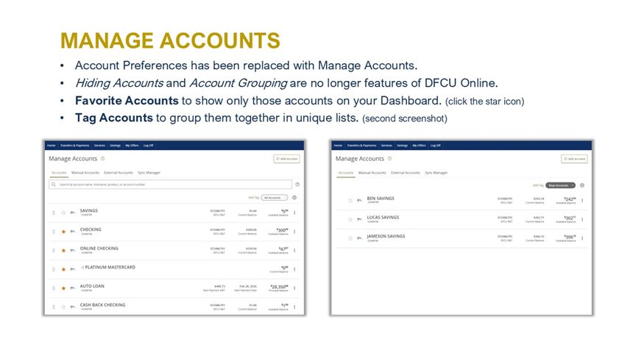Switch to Manual Accounts tab, right screenshot
This screenshot has width=644, height=362.
click(372, 173)
